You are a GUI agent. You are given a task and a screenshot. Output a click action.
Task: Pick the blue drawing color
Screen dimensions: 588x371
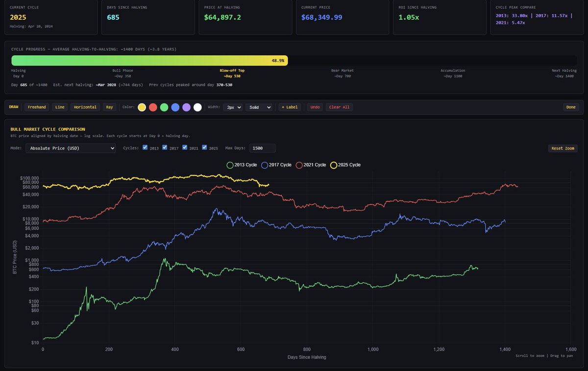(x=175, y=107)
